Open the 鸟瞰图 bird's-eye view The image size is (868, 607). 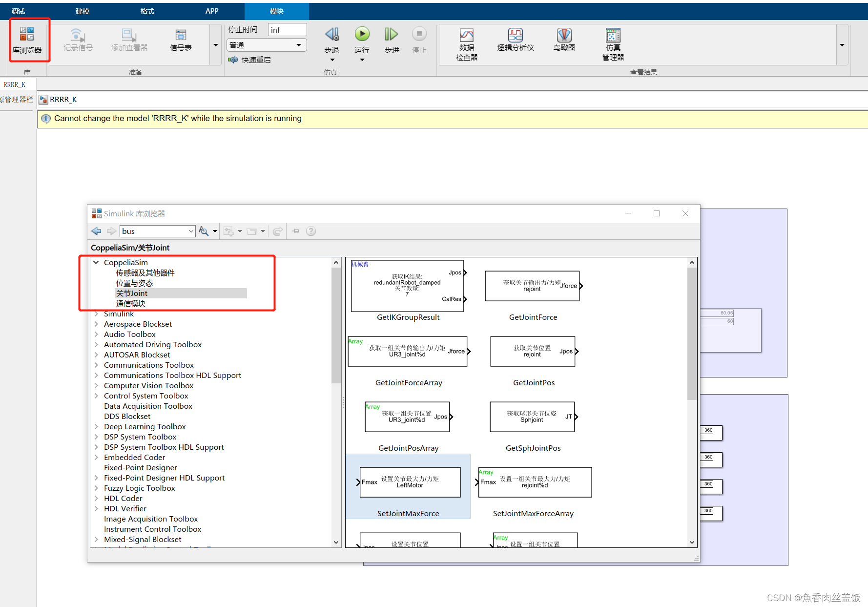(564, 40)
